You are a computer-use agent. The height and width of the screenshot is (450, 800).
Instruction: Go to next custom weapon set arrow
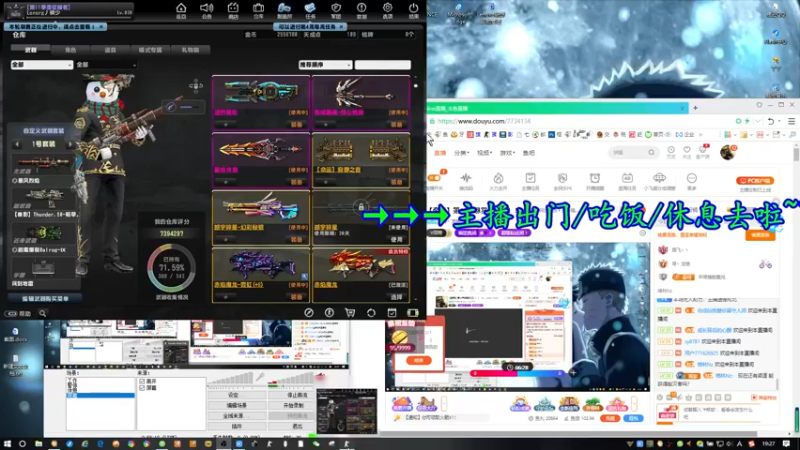pos(70,144)
